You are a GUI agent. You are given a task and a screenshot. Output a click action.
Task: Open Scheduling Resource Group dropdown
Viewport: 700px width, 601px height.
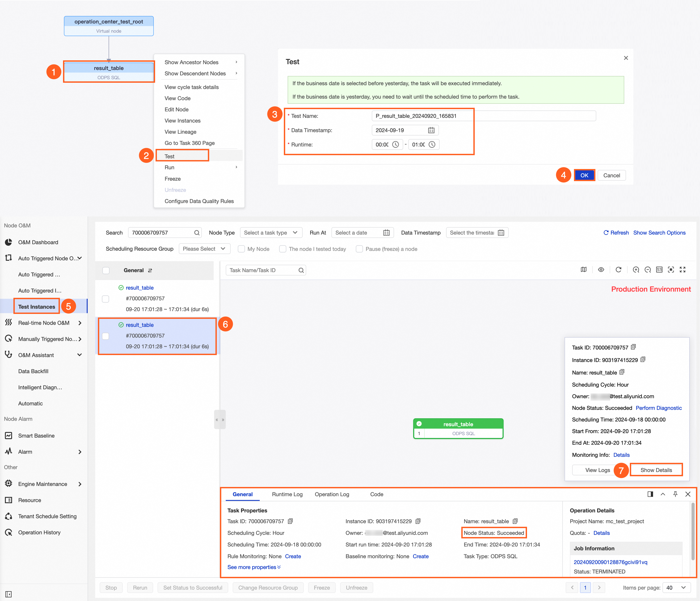click(204, 249)
